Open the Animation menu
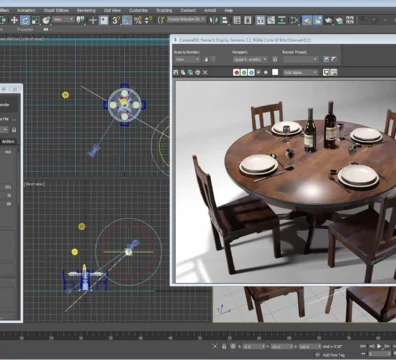 click(26, 10)
